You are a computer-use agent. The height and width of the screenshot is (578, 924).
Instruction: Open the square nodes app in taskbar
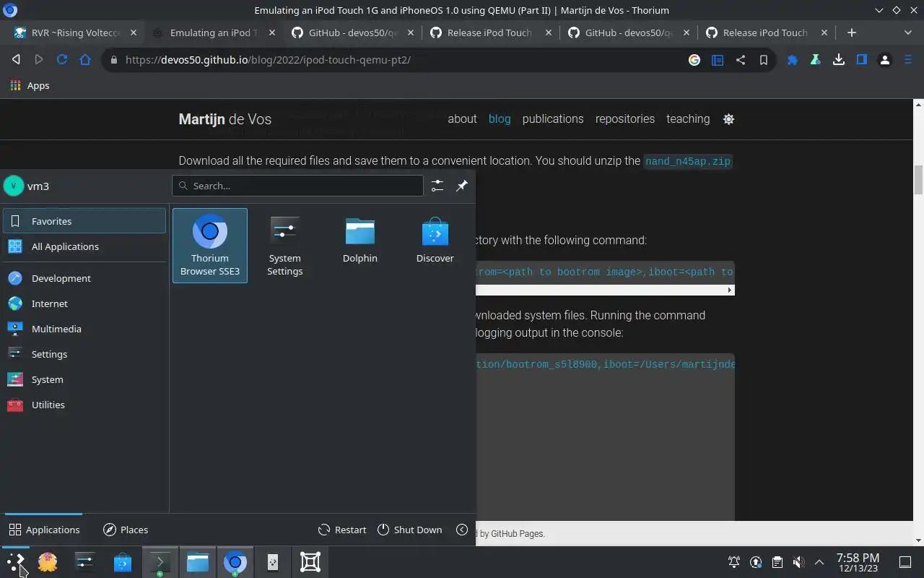point(310,562)
